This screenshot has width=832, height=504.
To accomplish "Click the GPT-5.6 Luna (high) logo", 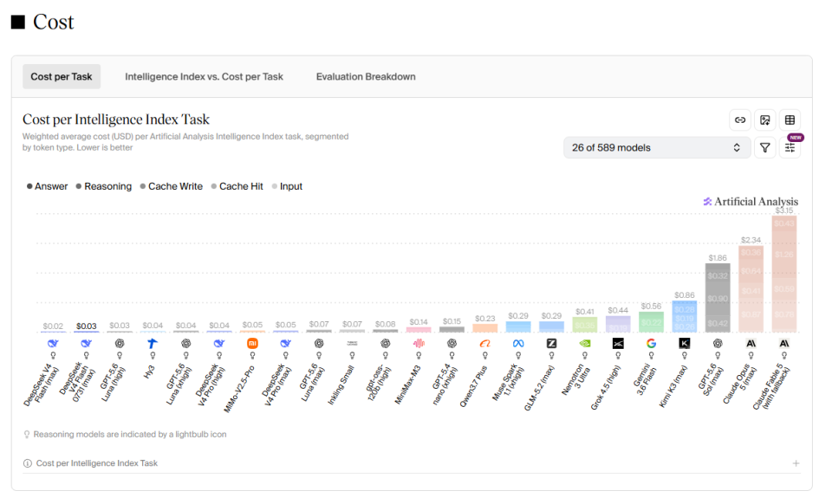I will [120, 344].
